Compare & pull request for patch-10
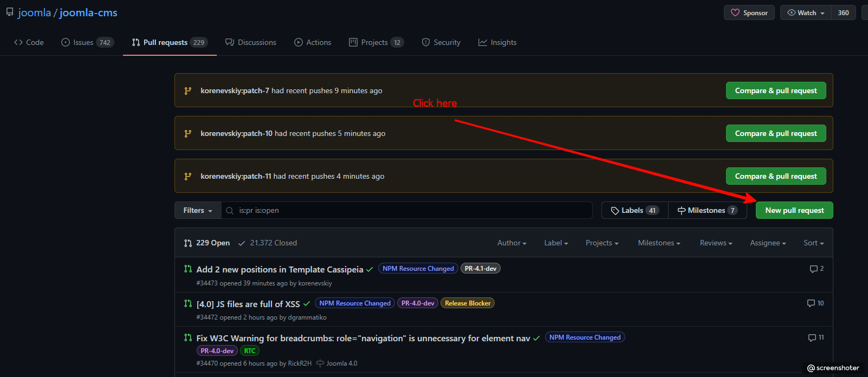Screen dimensions: 868x377 click(776, 133)
